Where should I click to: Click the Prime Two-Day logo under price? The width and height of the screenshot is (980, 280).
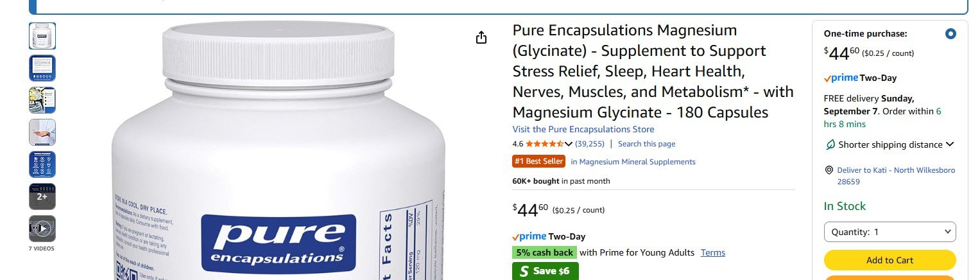[x=549, y=236]
